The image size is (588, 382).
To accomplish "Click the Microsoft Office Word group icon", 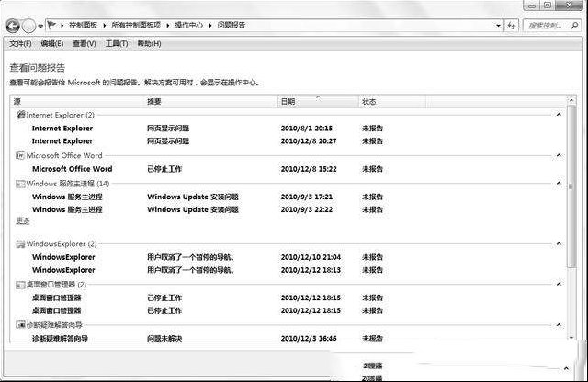I will tap(20, 155).
